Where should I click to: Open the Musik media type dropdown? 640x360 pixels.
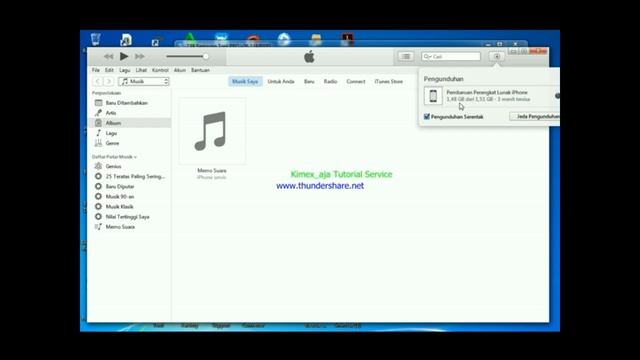point(143,82)
